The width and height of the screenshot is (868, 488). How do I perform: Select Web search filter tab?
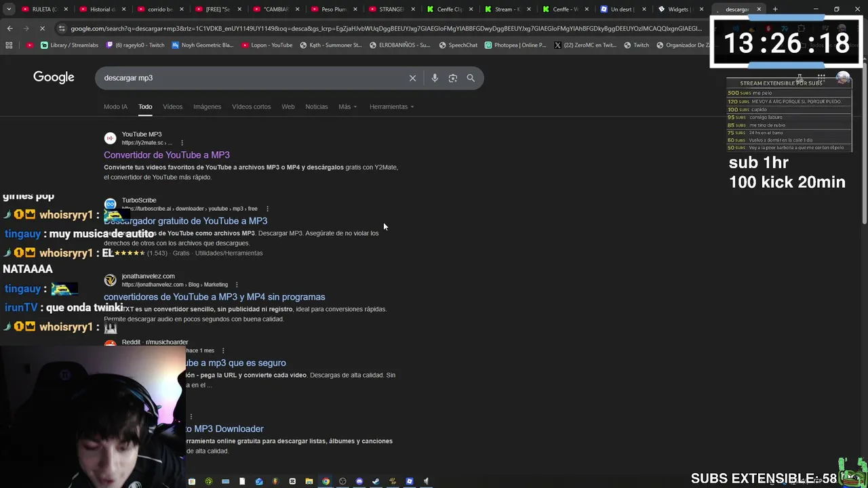click(288, 106)
